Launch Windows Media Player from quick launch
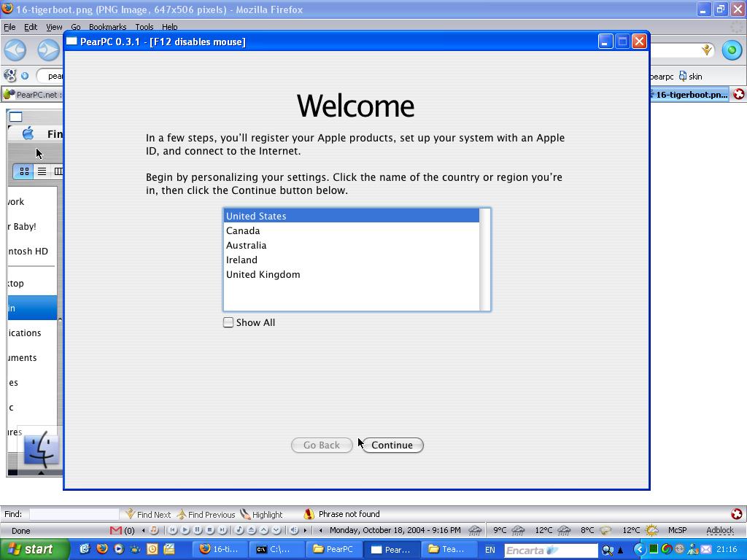This screenshot has width=747, height=560. pyautogui.click(x=119, y=549)
